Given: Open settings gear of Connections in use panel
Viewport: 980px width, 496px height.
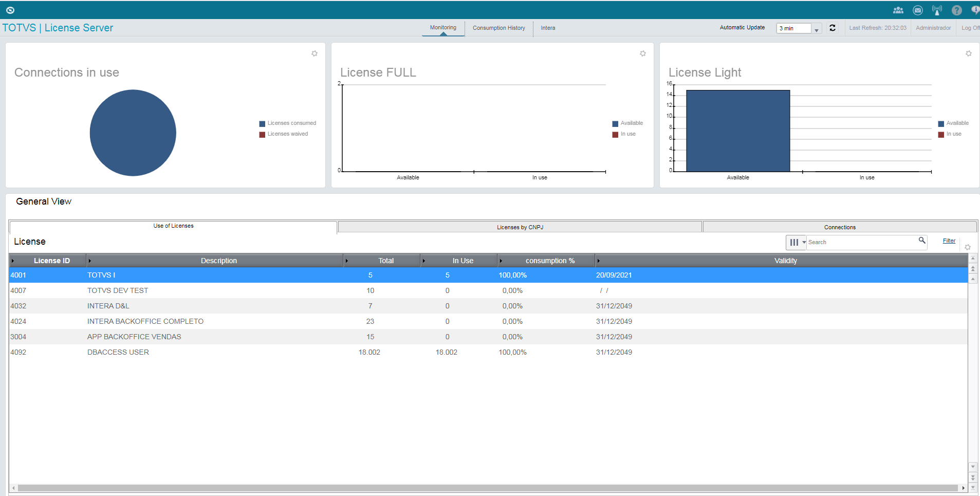Looking at the screenshot, I should pyautogui.click(x=315, y=53).
